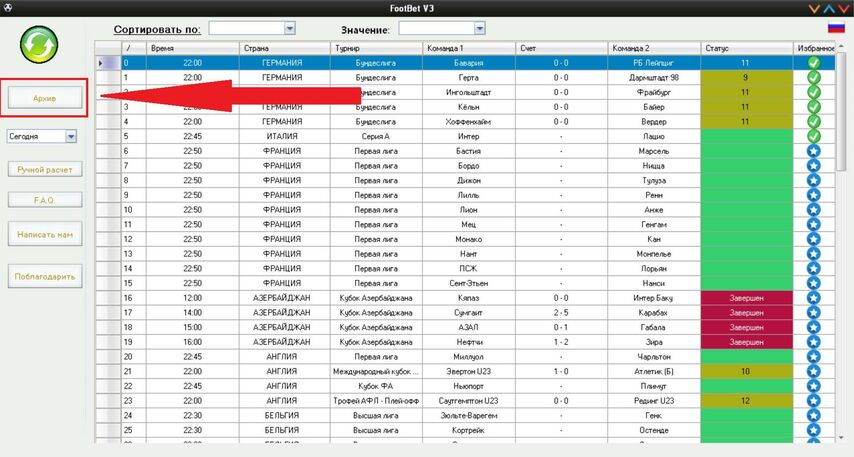Click the green circular refresh icon
Screen dimensions: 854x457
coord(39,44)
